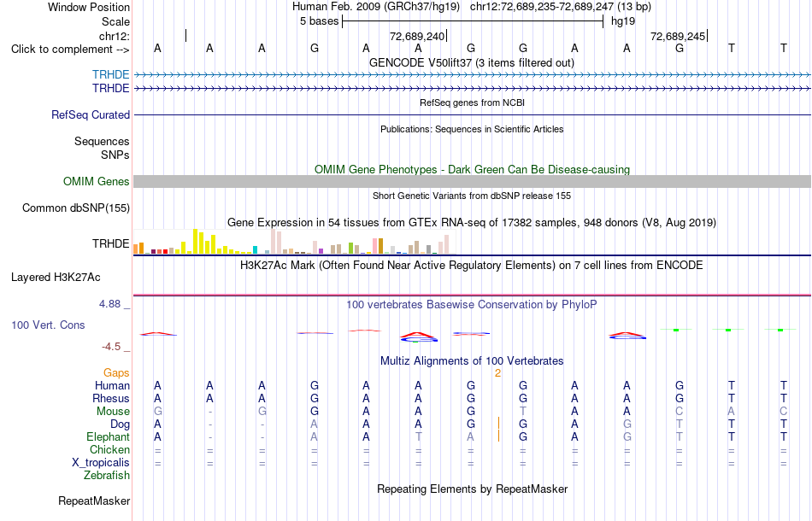Click the chr12:72,689,235-72,689,247 (13 bp) position text
Image resolution: width=812 pixels, height=521 pixels.
pos(561,7)
